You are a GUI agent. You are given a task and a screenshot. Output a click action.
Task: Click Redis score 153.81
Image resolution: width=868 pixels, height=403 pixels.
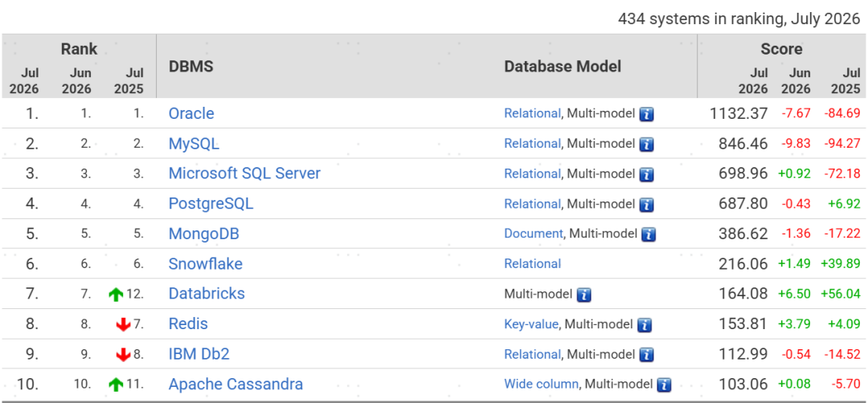(x=743, y=324)
